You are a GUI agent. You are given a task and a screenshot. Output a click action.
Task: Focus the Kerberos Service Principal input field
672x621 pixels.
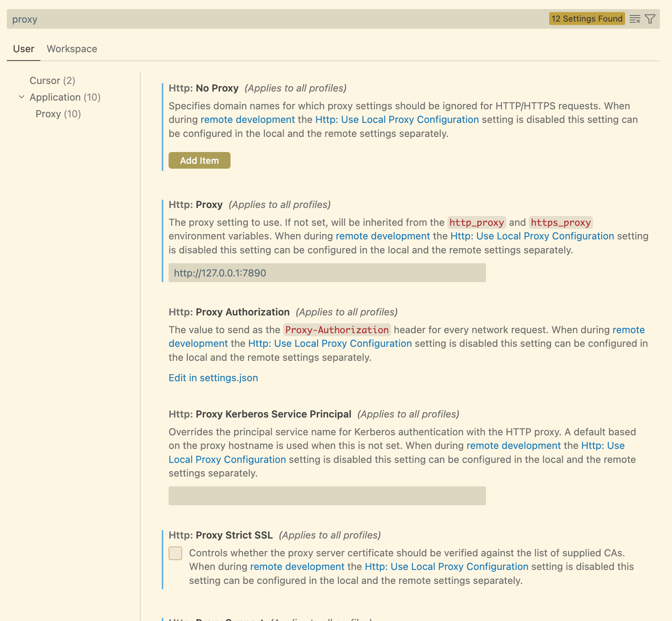(x=327, y=496)
